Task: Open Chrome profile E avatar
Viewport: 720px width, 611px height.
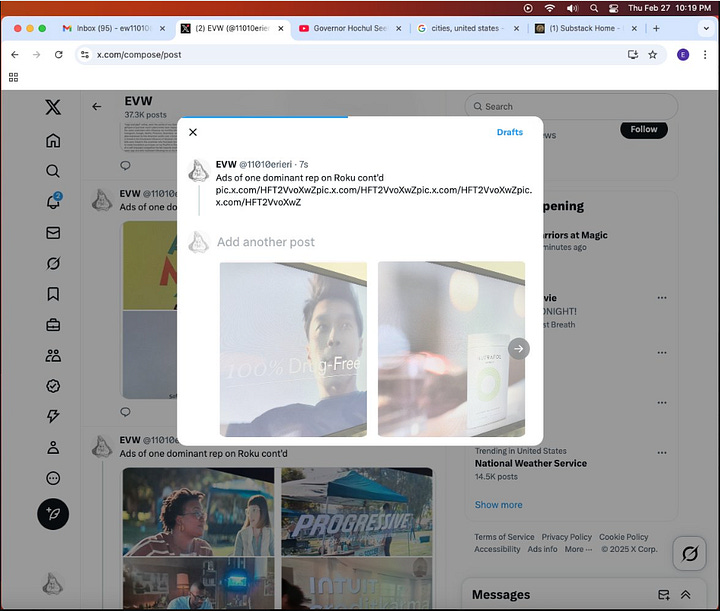Action: click(x=683, y=55)
